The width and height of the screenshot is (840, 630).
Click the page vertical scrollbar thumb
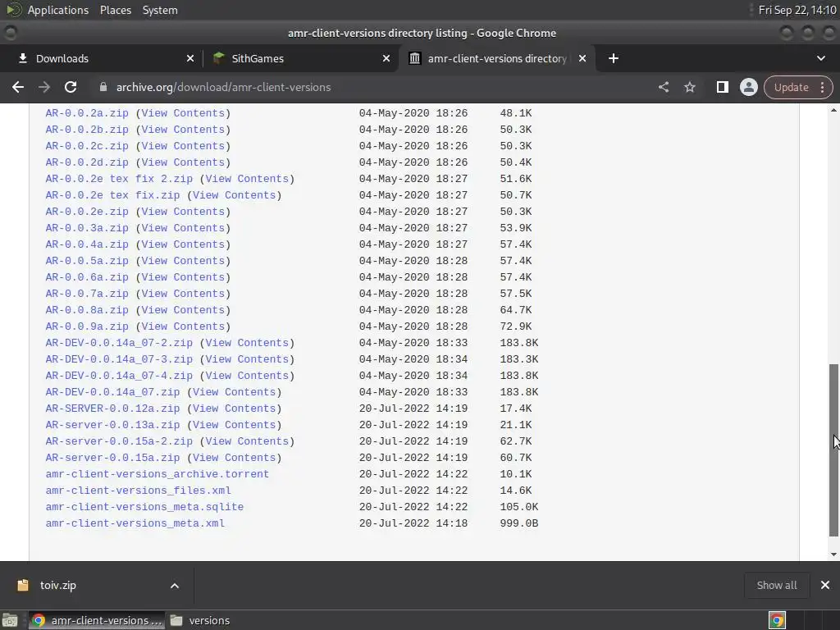[833, 450]
